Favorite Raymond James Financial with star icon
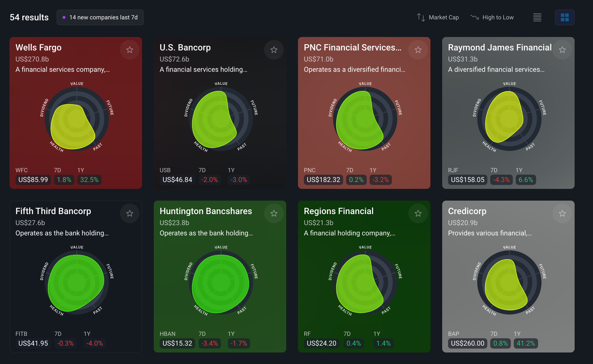 coord(562,50)
